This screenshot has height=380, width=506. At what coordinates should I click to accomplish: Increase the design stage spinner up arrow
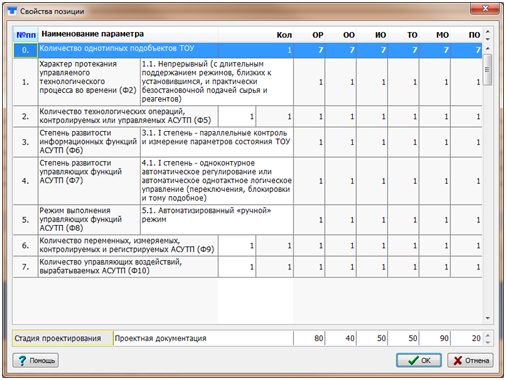(x=488, y=335)
